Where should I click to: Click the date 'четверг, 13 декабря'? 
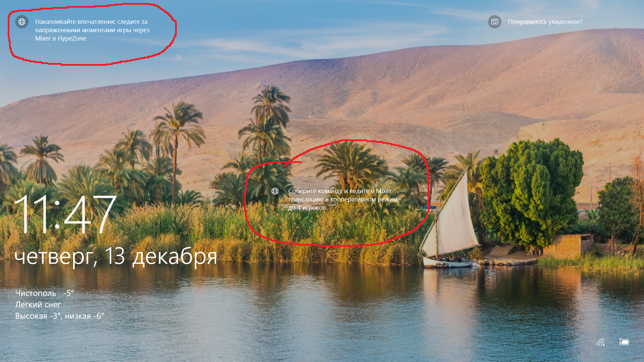tap(116, 256)
